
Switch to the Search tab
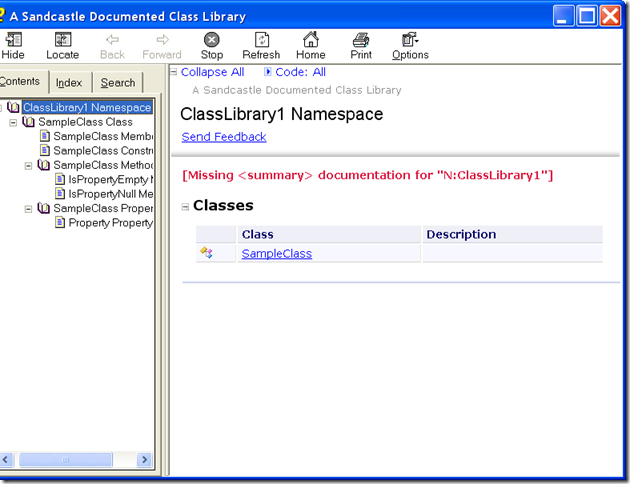118,83
